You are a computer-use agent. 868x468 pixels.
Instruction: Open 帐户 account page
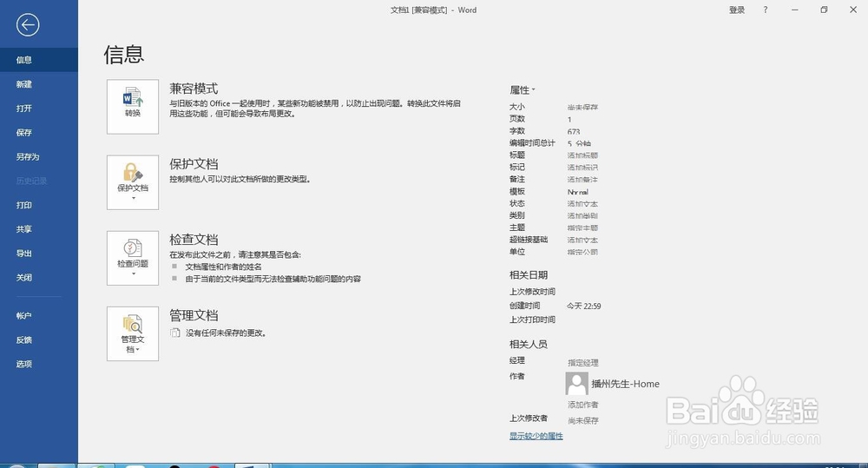coord(39,316)
